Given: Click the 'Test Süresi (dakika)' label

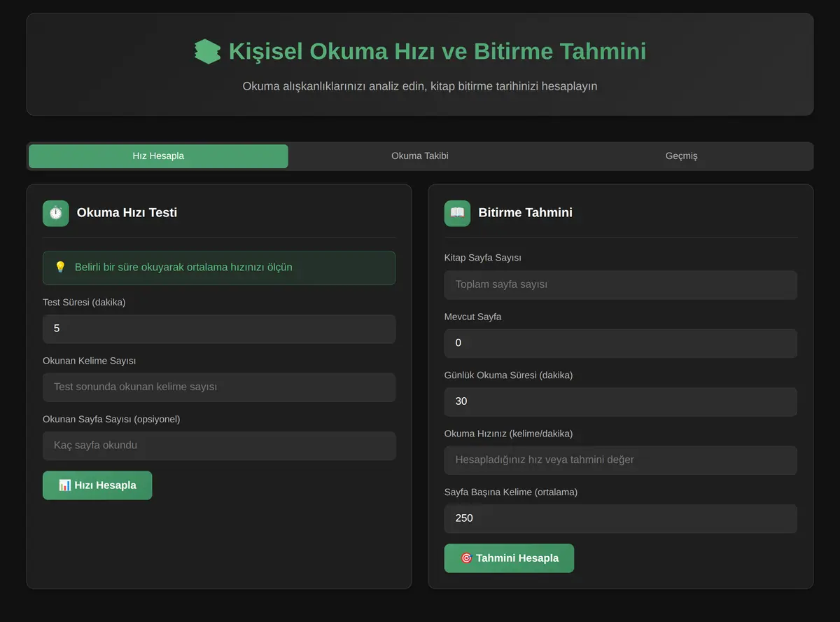Looking at the screenshot, I should 84,303.
